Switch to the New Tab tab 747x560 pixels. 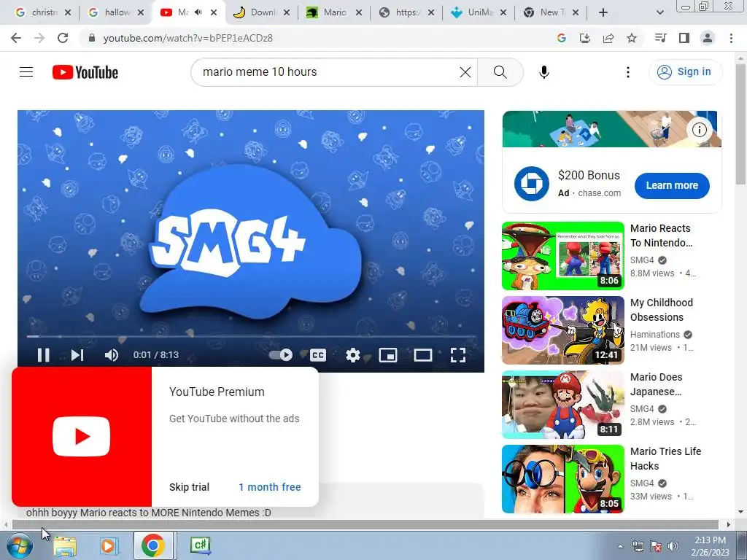pyautogui.click(x=551, y=12)
